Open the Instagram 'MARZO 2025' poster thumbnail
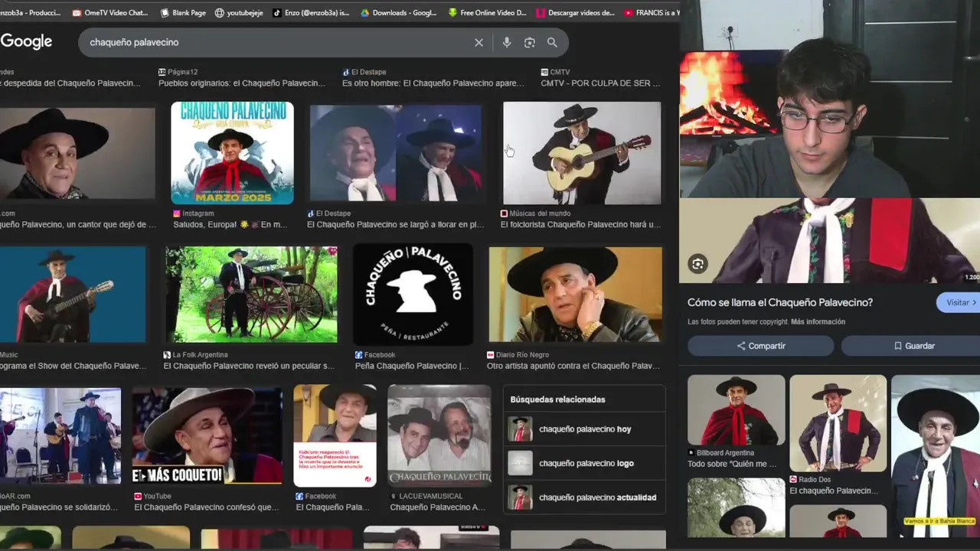 (x=232, y=153)
